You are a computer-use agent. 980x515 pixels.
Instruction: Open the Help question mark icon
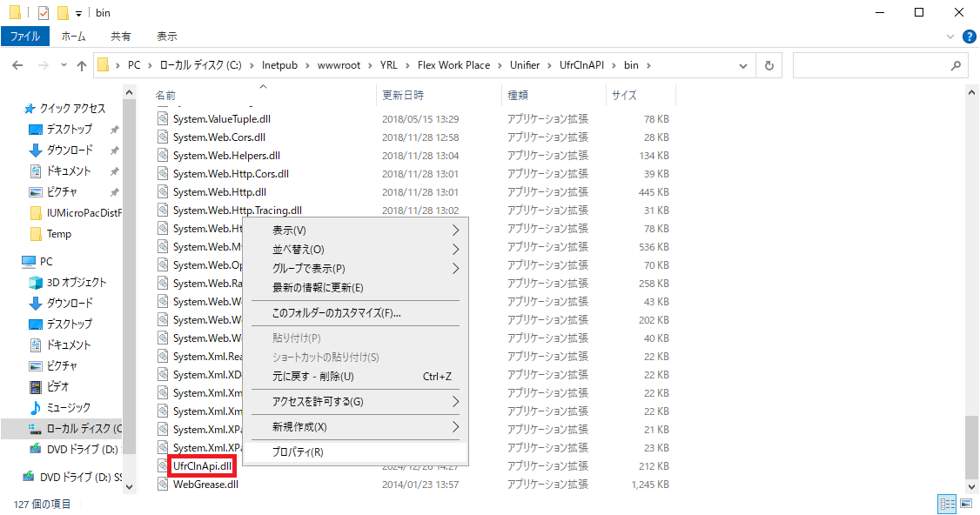click(968, 37)
